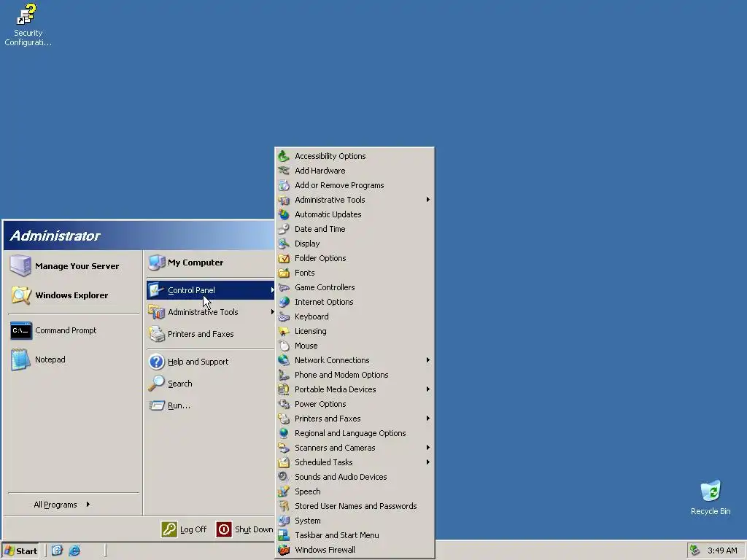This screenshot has width=747, height=560.
Task: Click the Keyboard icon
Action: coord(284,316)
